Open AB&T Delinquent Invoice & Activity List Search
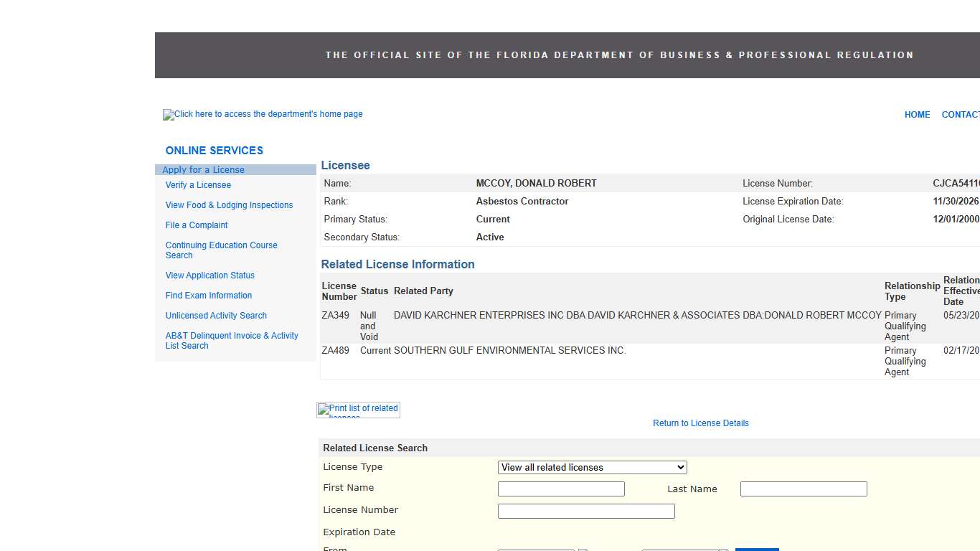Image resolution: width=980 pixels, height=551 pixels. 231,340
